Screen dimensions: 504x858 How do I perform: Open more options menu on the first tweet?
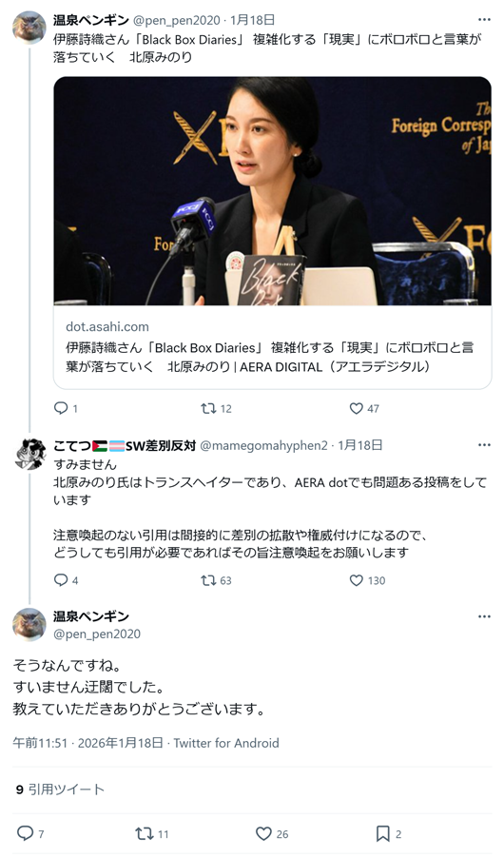(484, 20)
